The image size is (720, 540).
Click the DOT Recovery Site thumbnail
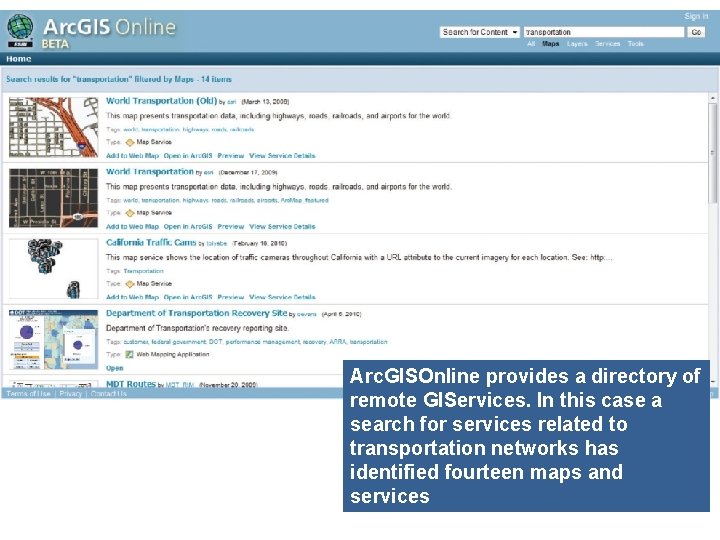pos(53,339)
